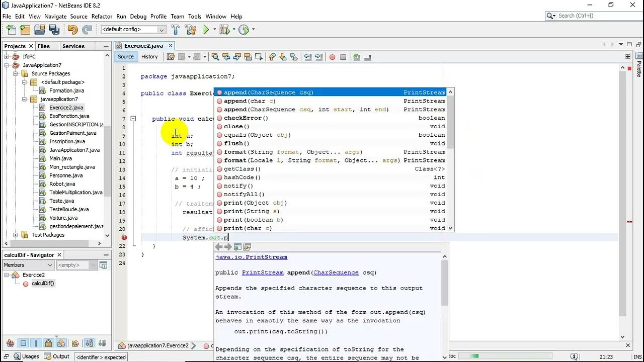
Task: Collapse the JavaApplication7 project node
Action: (x=7, y=65)
